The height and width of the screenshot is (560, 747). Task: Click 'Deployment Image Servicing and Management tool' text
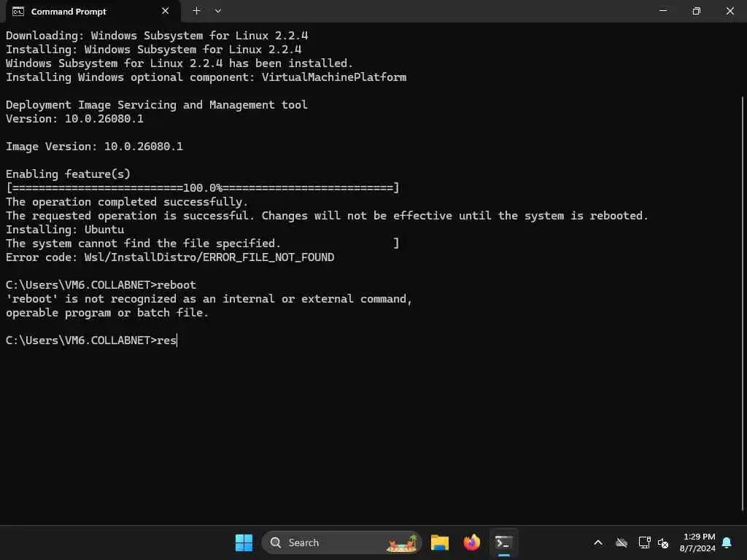pos(157,105)
